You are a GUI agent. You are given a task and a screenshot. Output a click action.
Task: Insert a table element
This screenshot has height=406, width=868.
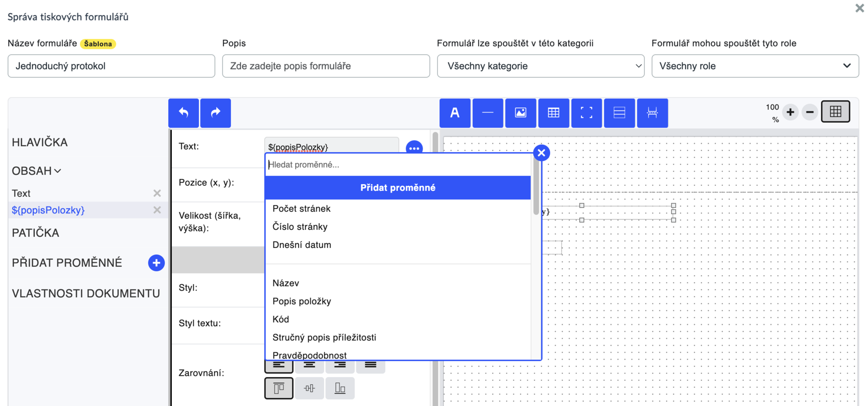tap(553, 113)
